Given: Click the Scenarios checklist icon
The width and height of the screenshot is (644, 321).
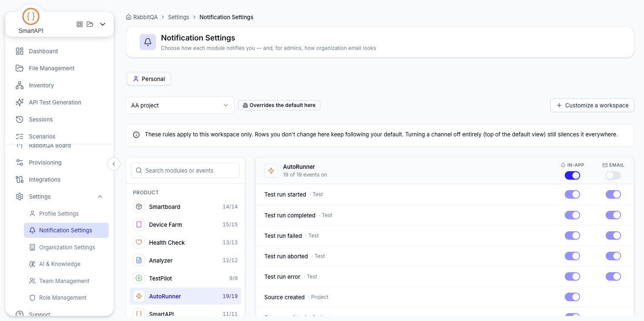Looking at the screenshot, I should click(20, 136).
